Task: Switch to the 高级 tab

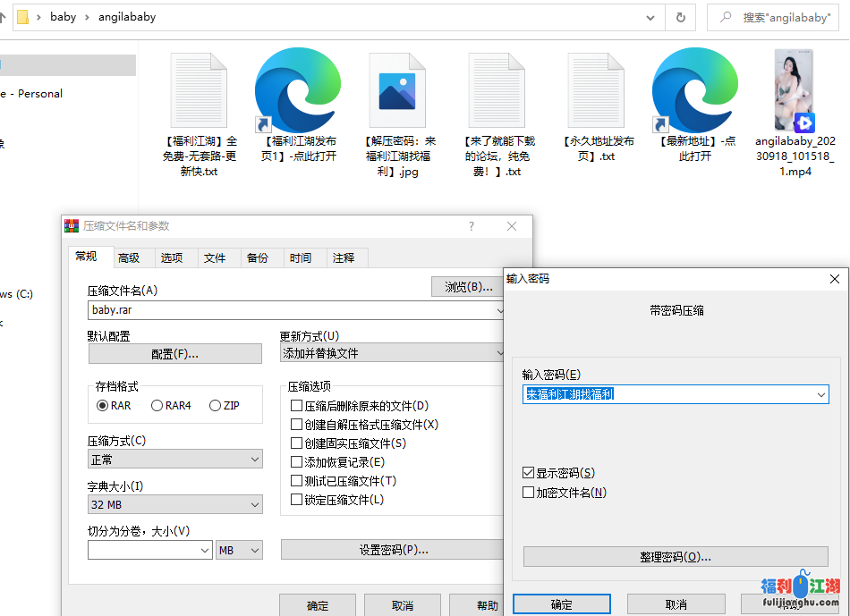Action: coord(130,257)
